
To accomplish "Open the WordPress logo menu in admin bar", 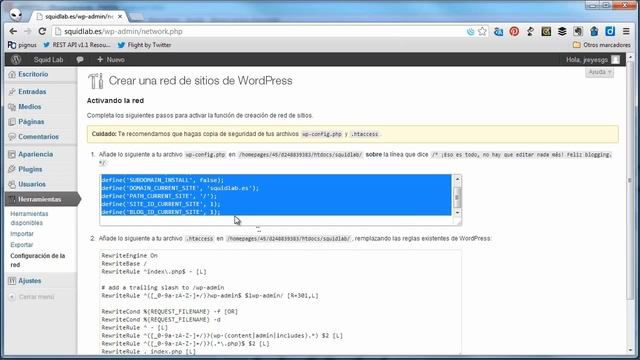I will click(16, 60).
